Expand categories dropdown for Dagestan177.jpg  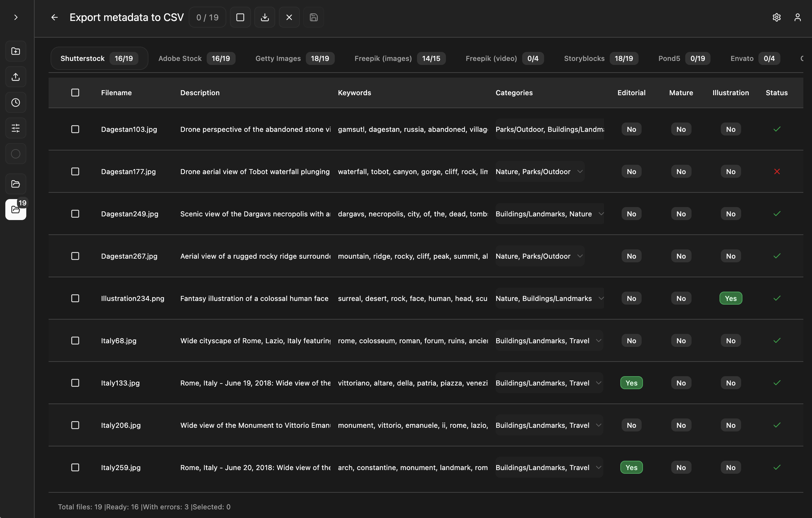click(x=580, y=171)
